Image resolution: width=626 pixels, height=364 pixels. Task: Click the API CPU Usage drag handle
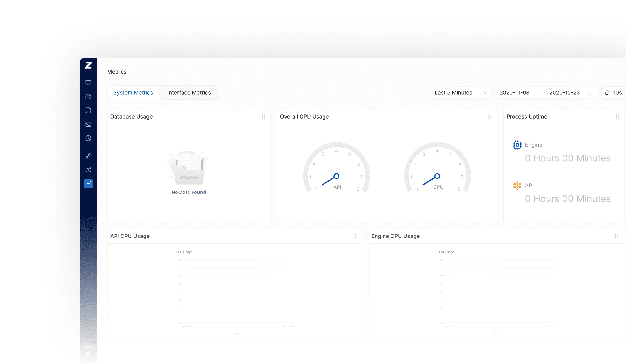point(355,236)
